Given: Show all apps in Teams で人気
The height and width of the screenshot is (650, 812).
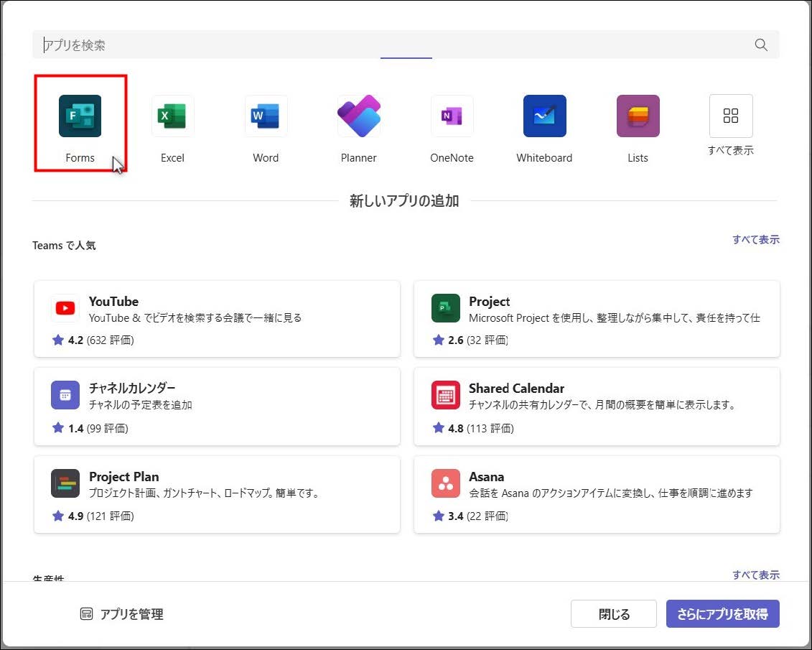Looking at the screenshot, I should pos(755,240).
